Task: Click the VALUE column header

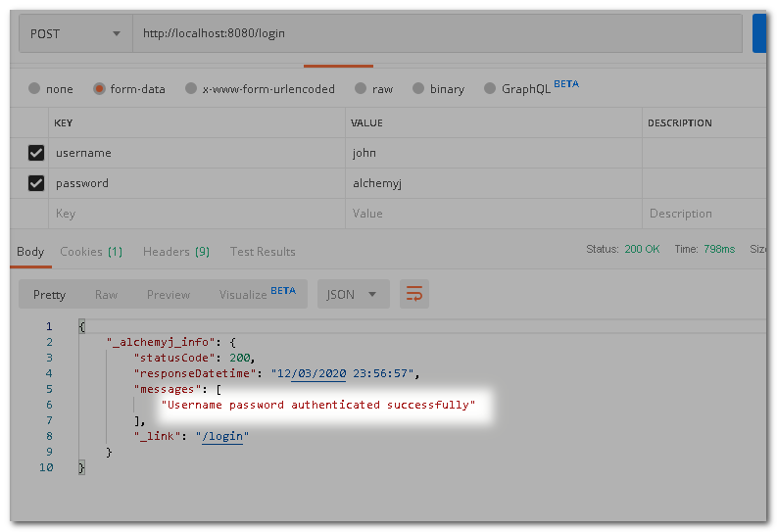Action: pyautogui.click(x=366, y=122)
